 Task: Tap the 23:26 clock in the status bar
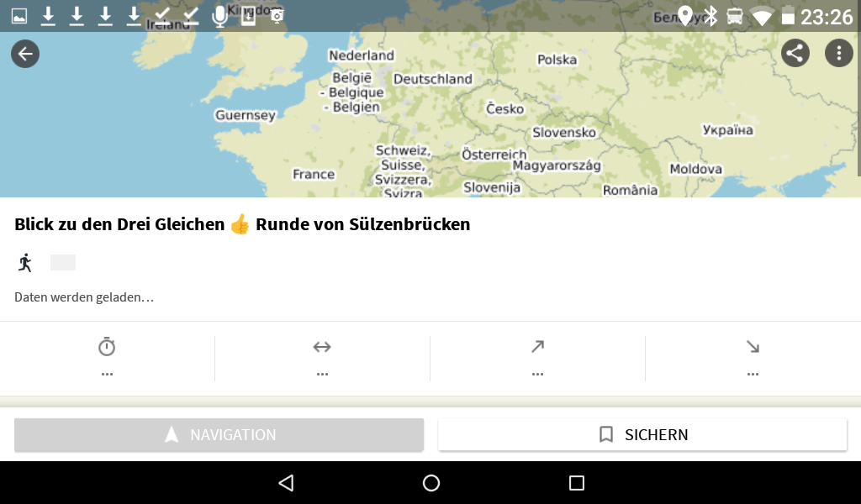tap(827, 17)
